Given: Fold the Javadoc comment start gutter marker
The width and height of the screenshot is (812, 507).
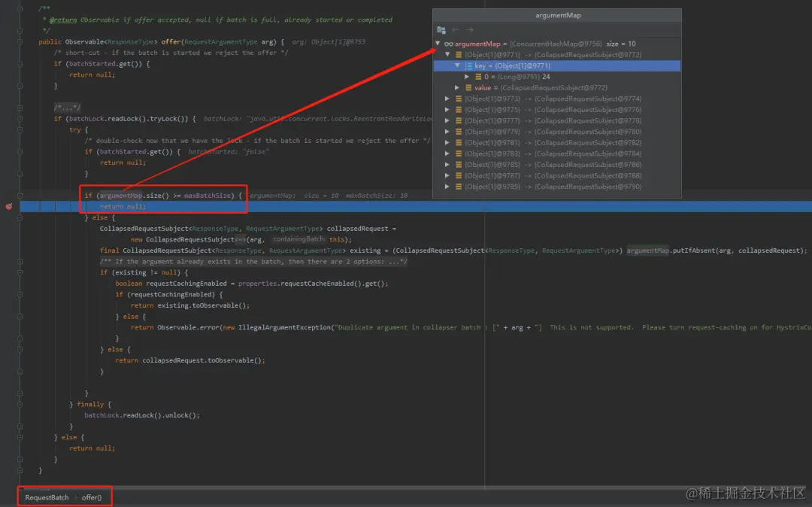Looking at the screenshot, I should (x=20, y=9).
